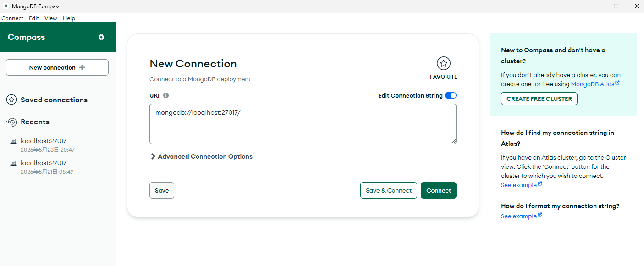Click the green Connect button
Viewport: 644px width, 266px height.
(439, 190)
